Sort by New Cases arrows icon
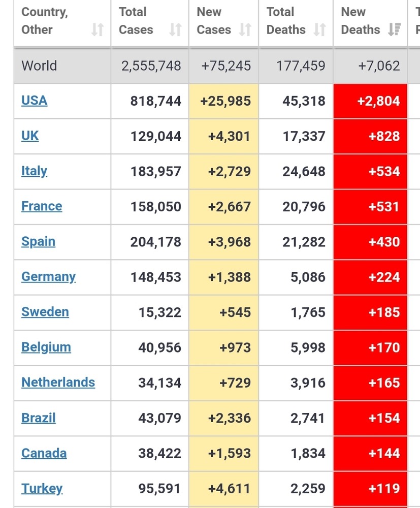The width and height of the screenshot is (420, 508). pyautogui.click(x=245, y=30)
